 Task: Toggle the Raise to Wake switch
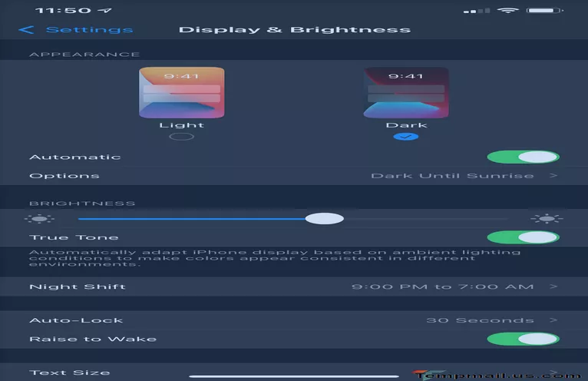coord(523,339)
